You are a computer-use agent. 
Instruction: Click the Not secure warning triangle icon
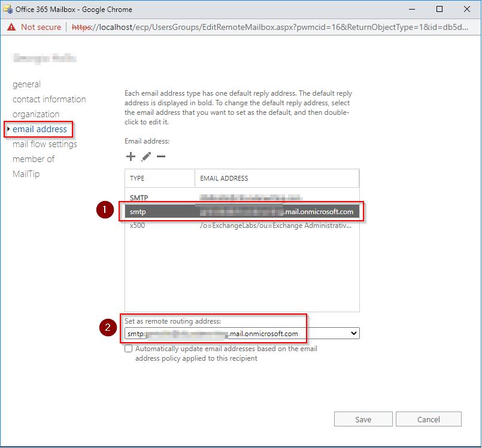pos(11,27)
